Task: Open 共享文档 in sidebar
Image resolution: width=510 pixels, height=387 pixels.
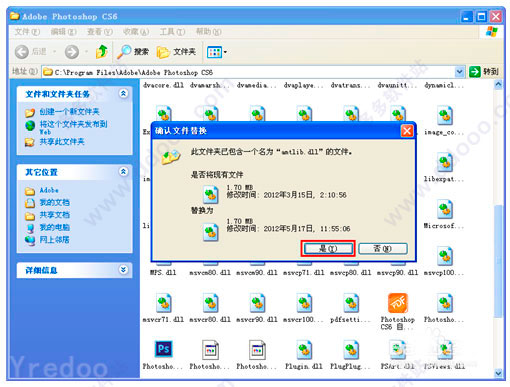Action: (55, 215)
